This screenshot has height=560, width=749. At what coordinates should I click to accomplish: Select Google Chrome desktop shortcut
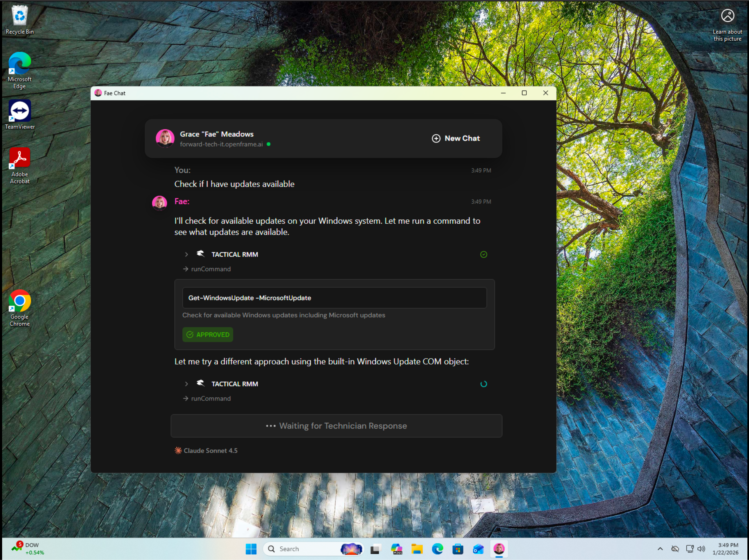point(20,308)
